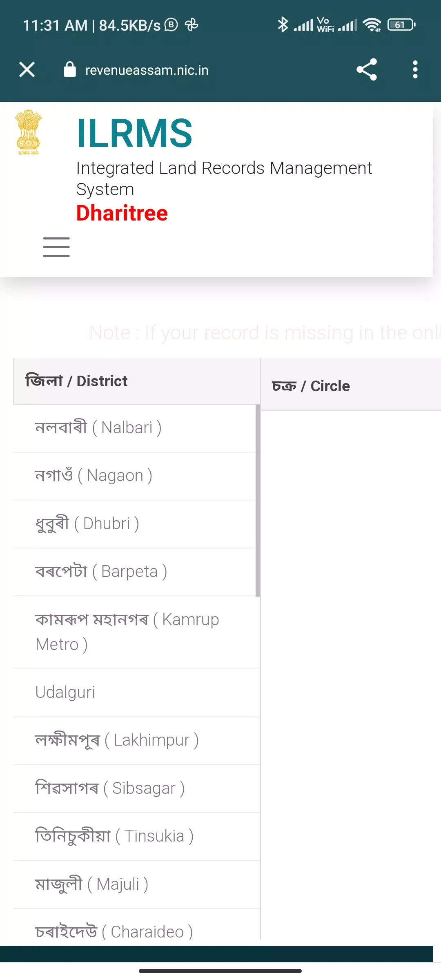The height and width of the screenshot is (980, 441).
Task: Click the district list scrollbar
Action: 258,501
